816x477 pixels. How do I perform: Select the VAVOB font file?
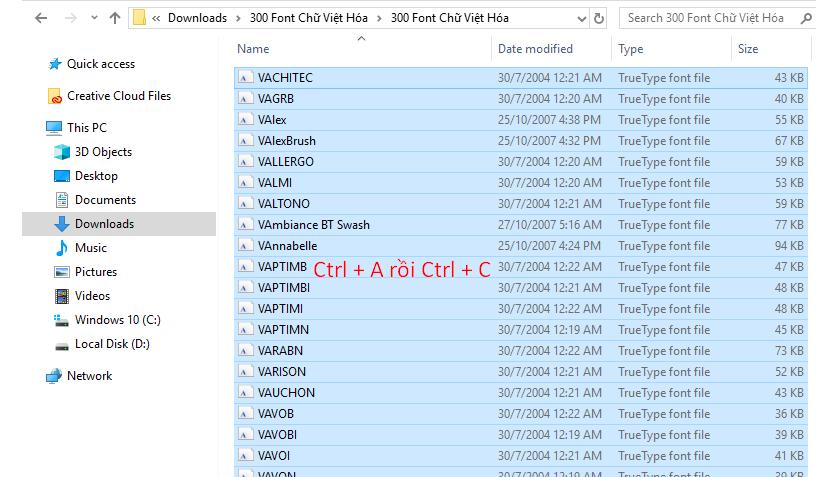[x=520, y=414]
